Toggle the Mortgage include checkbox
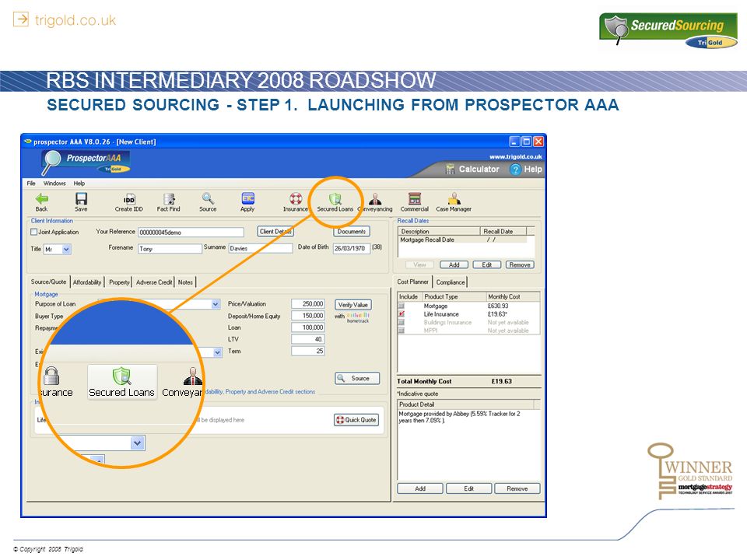The height and width of the screenshot is (560, 747). coord(402,306)
